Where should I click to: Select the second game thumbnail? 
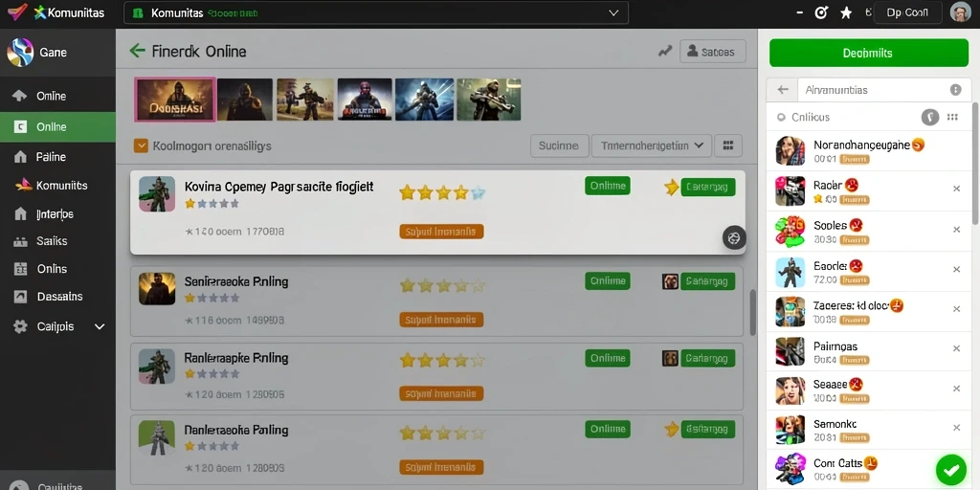click(245, 100)
